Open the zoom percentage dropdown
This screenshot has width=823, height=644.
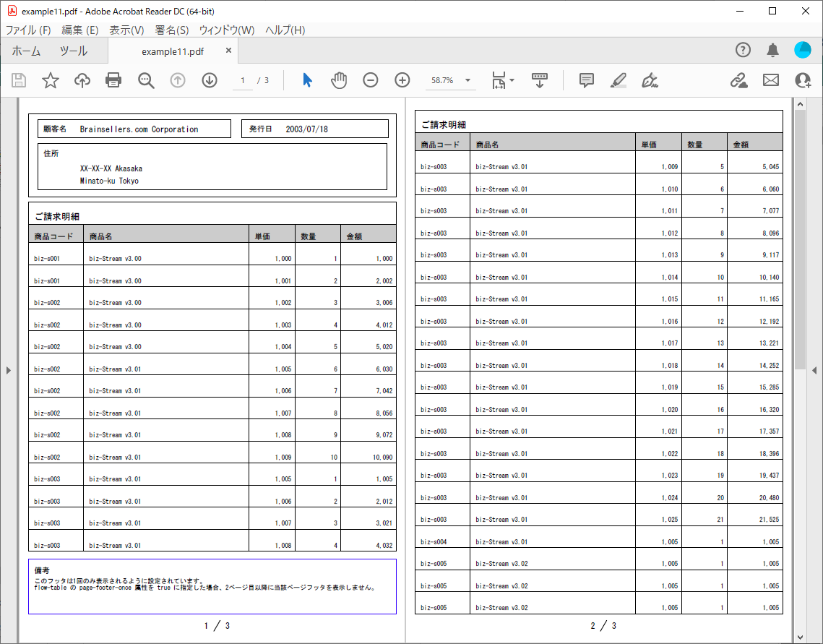coord(467,80)
